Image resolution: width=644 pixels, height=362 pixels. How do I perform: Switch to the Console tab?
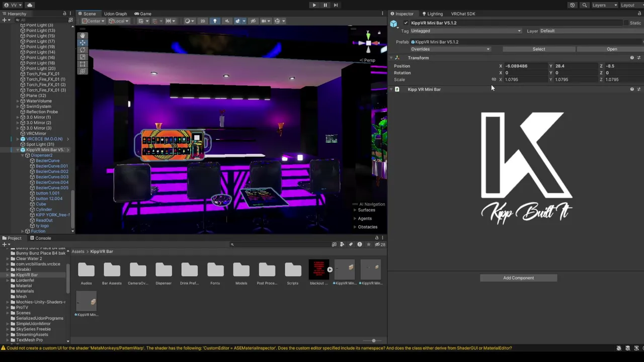40,238
